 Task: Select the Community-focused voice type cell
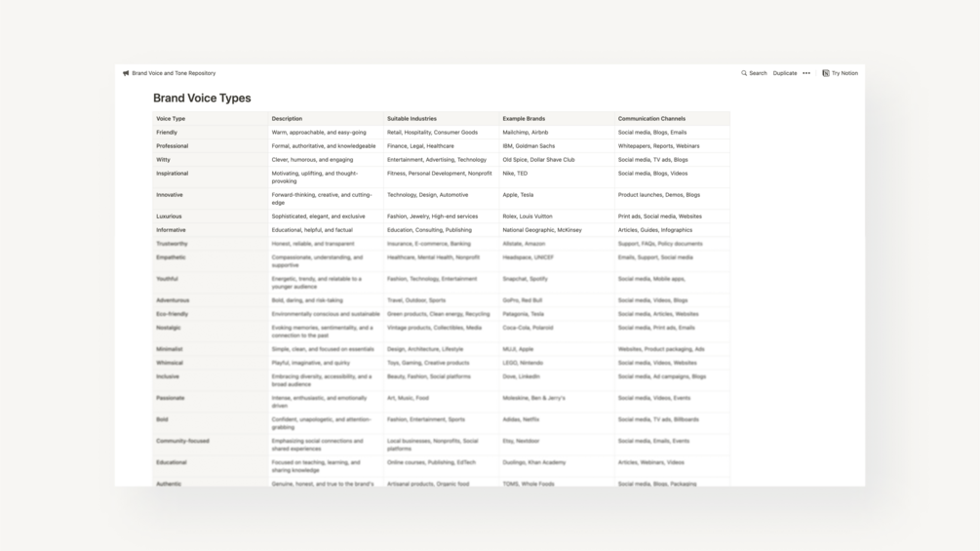[211, 445]
